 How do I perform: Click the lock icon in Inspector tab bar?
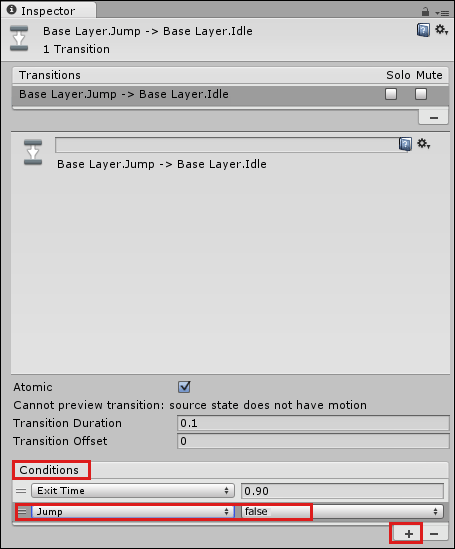point(425,12)
